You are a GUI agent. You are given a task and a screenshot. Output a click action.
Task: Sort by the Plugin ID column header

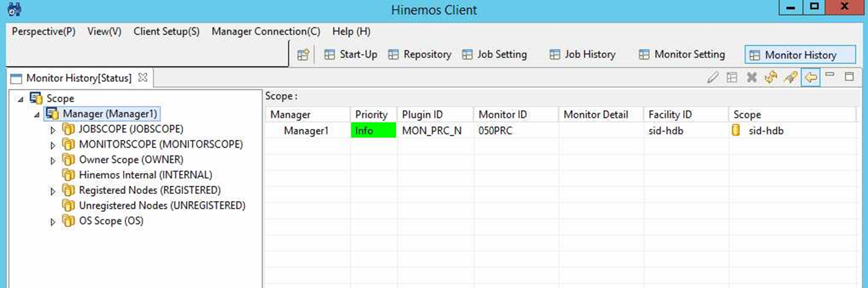pos(435,115)
